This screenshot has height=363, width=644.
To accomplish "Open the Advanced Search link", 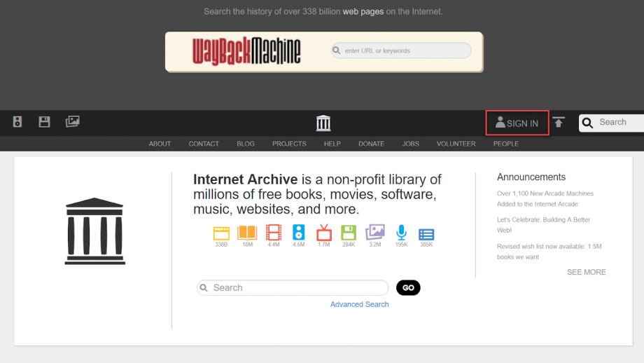I will (x=359, y=304).
